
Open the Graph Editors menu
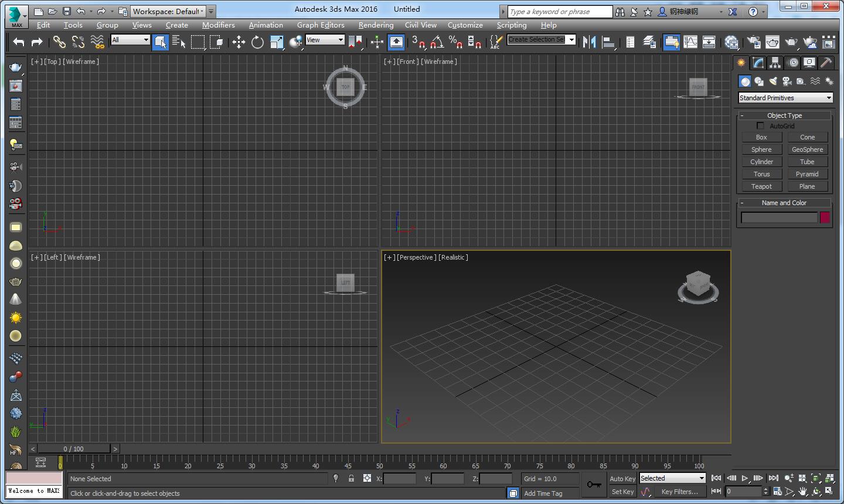[x=321, y=25]
